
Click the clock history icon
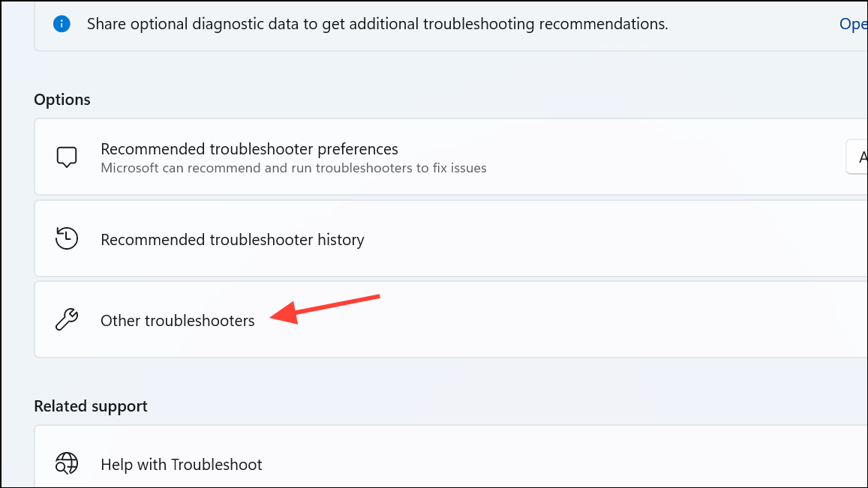67,238
